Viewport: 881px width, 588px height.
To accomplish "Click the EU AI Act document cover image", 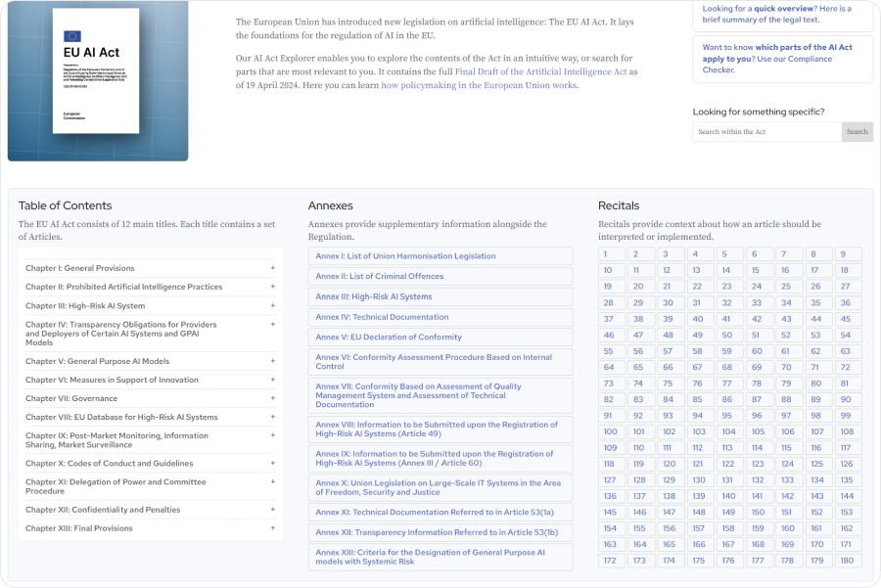I will [x=98, y=80].
